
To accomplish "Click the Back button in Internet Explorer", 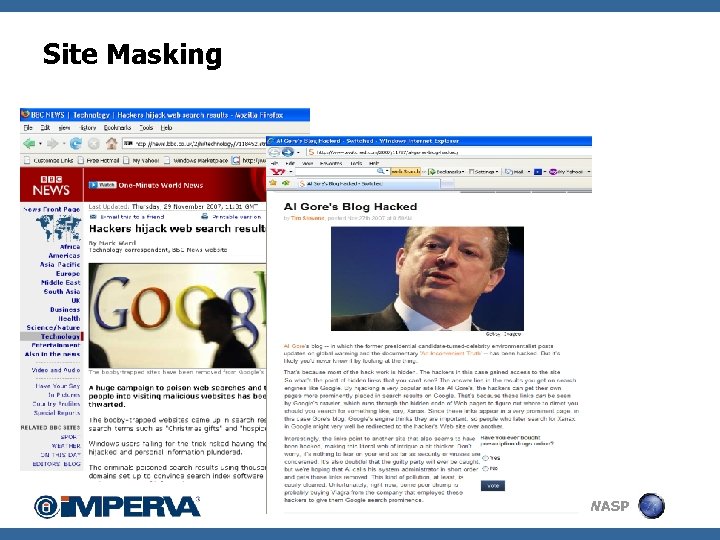I will coord(274,152).
